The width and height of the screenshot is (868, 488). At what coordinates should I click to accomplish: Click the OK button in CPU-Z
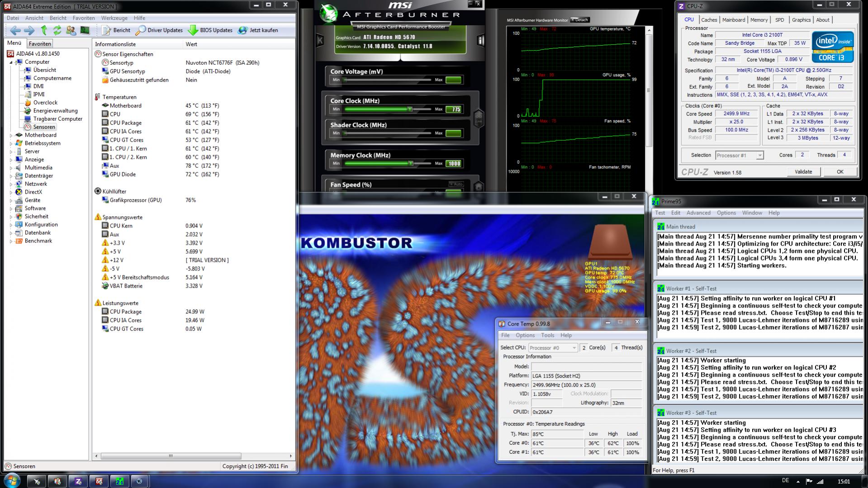pyautogui.click(x=840, y=172)
